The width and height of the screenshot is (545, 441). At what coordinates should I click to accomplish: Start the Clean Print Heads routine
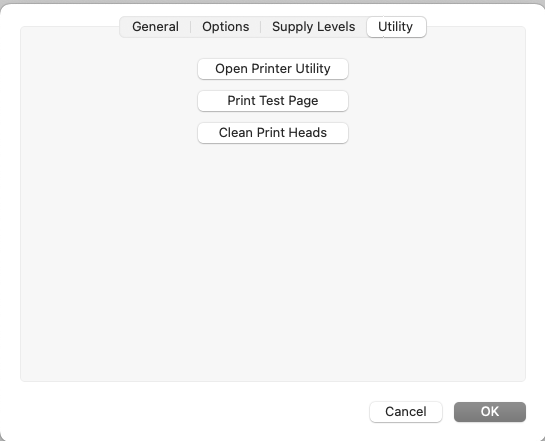[x=273, y=133]
